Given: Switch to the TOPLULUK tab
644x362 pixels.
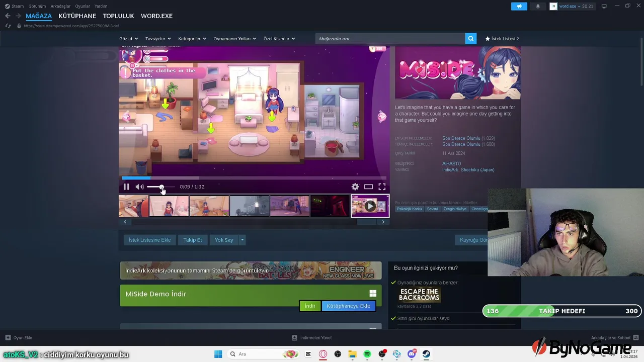Looking at the screenshot, I should tap(118, 16).
